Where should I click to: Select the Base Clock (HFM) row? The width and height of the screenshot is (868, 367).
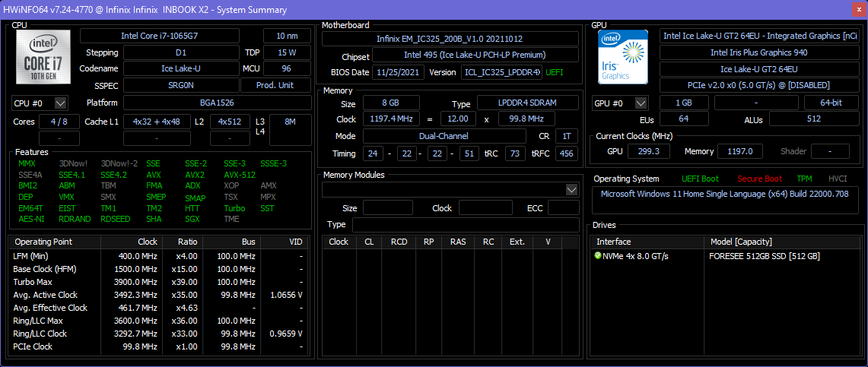pyautogui.click(x=160, y=269)
